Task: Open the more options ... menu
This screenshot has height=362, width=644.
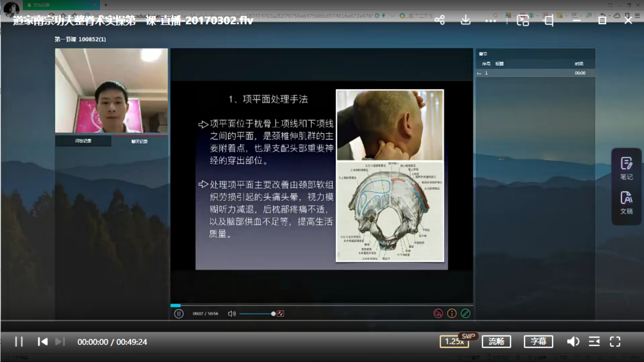Action: [491, 20]
